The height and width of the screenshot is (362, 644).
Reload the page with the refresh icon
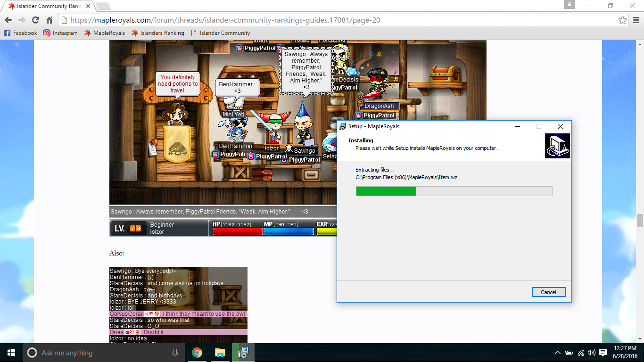tap(35, 20)
